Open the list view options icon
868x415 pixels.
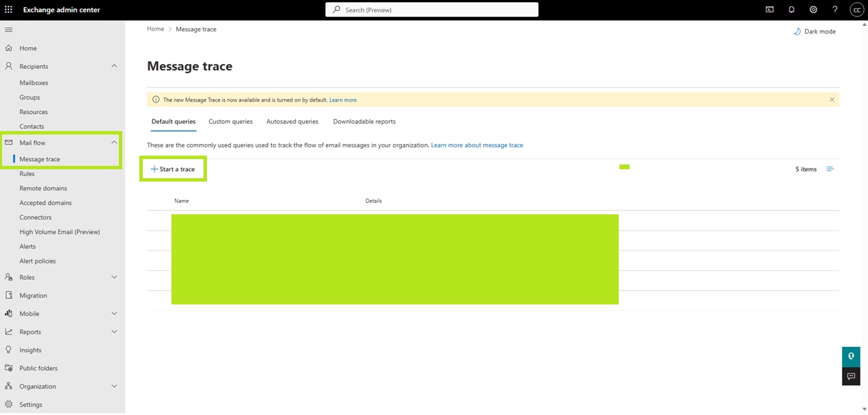point(830,169)
